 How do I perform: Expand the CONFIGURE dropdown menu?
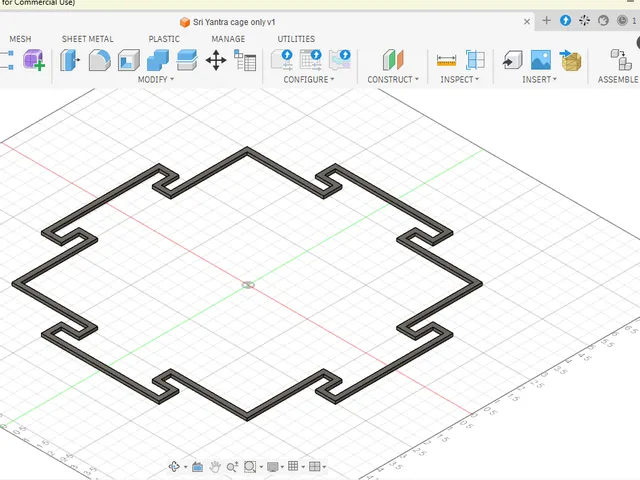[x=309, y=79]
